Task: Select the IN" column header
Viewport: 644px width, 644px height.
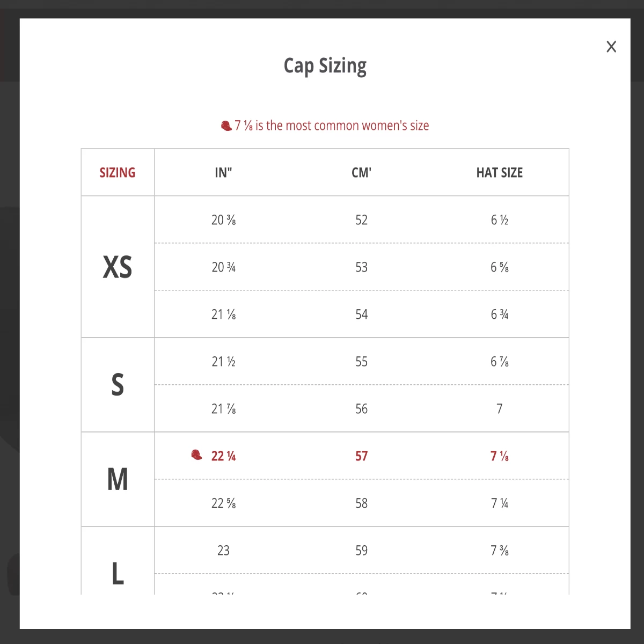Action: point(223,173)
